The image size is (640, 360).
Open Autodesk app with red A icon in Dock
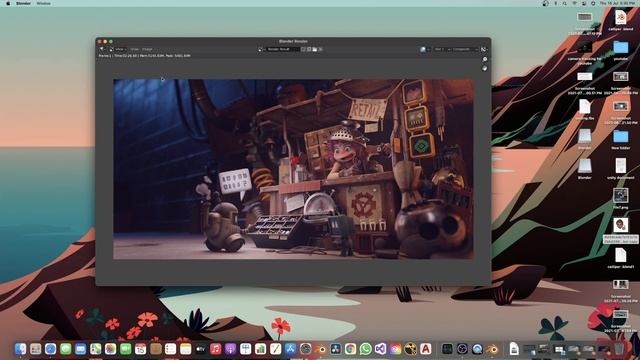coord(426,349)
